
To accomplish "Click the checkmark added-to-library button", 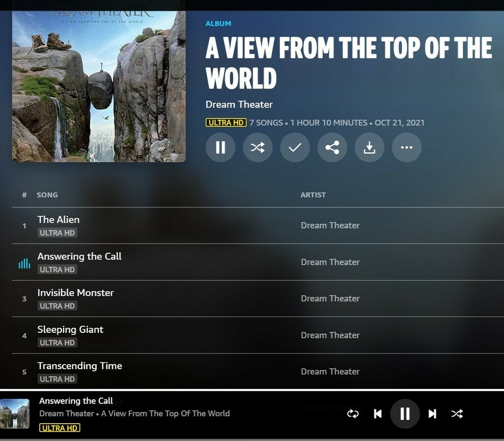I will (x=295, y=147).
